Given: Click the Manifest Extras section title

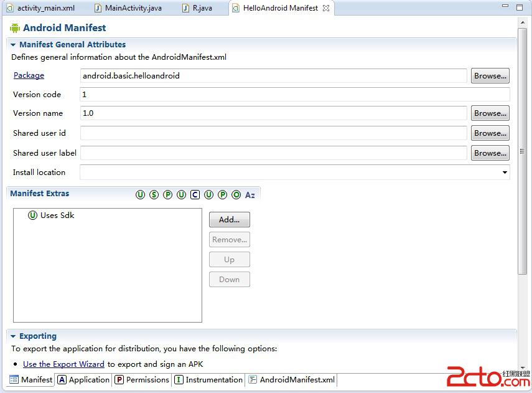Looking at the screenshot, I should click(40, 193).
